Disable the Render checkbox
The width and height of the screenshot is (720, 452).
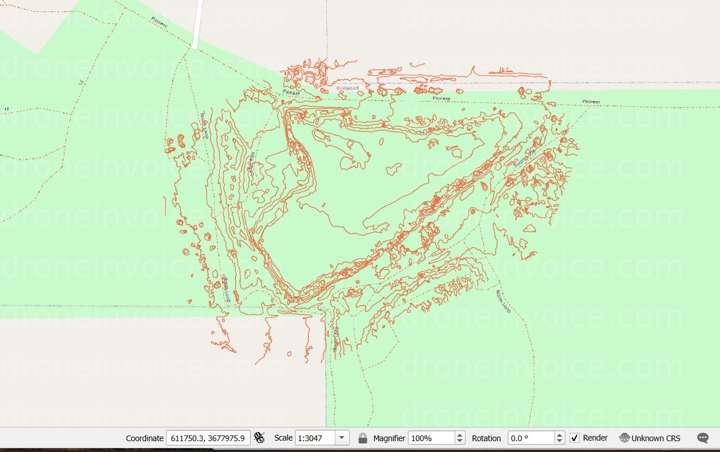[574, 438]
